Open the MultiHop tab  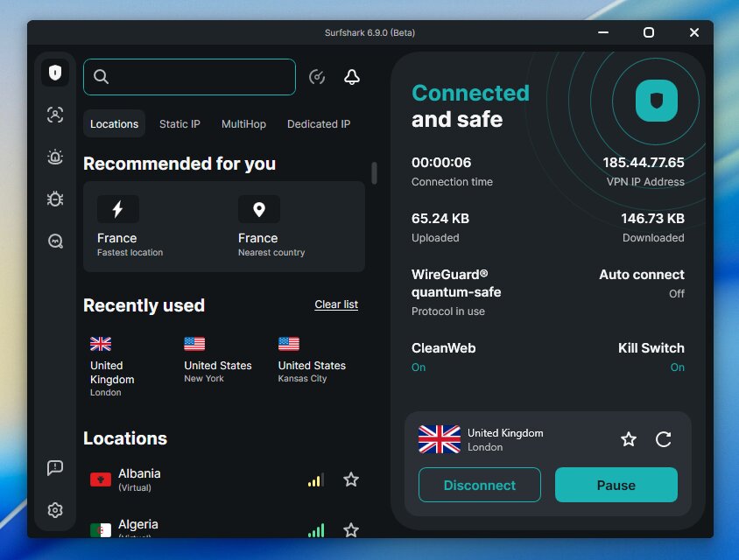[x=243, y=123]
